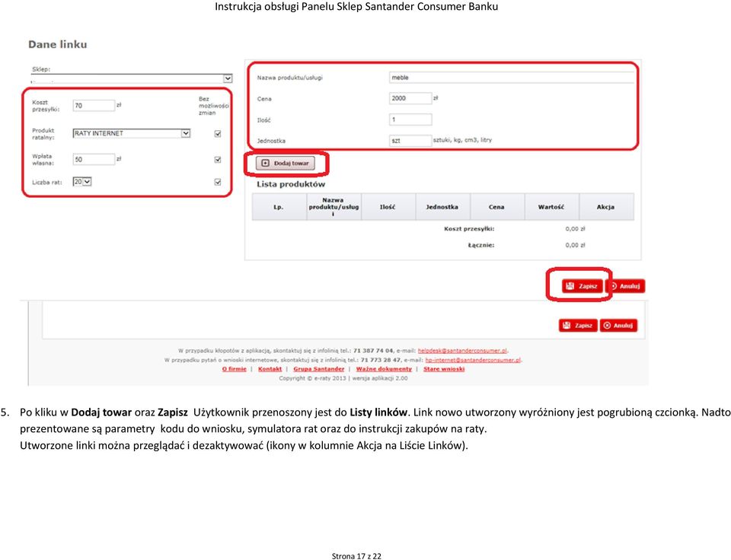Viewport: 731px width, 560px height.
Task: Click the Lista produktów heading
Action: [291, 184]
